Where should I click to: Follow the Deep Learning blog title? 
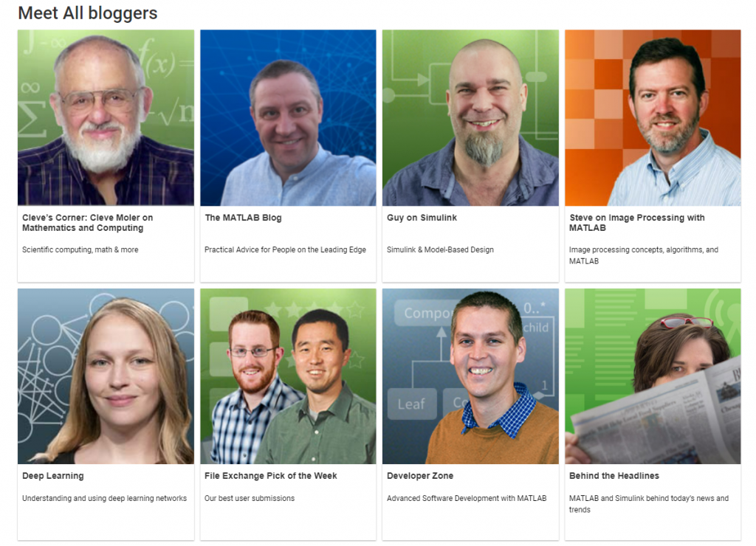[52, 476]
